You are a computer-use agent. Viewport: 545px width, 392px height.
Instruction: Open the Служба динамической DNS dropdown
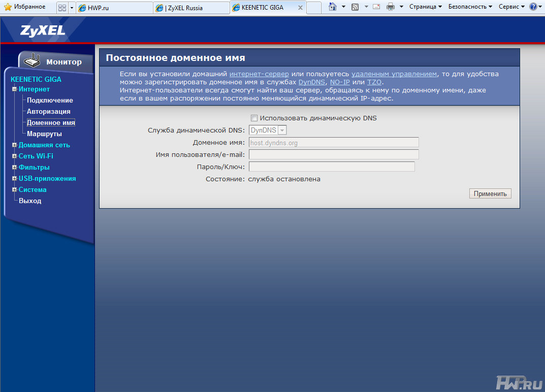point(268,130)
